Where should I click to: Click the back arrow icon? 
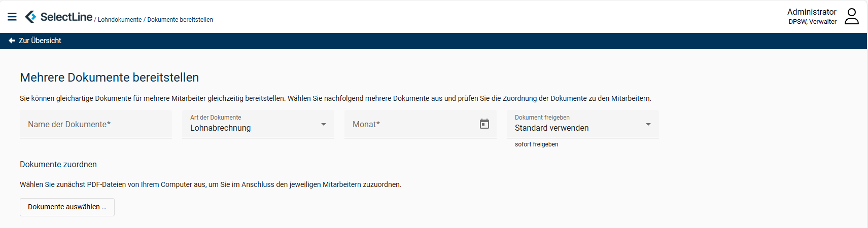(x=12, y=41)
